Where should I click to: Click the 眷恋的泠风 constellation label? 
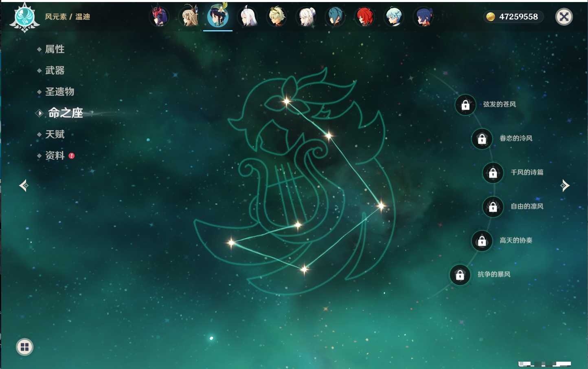(516, 138)
